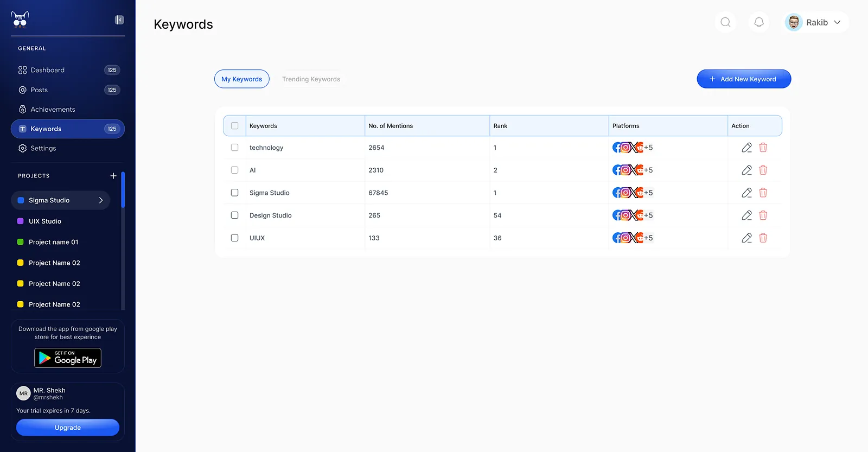Delete the AI keyword row

click(x=763, y=170)
